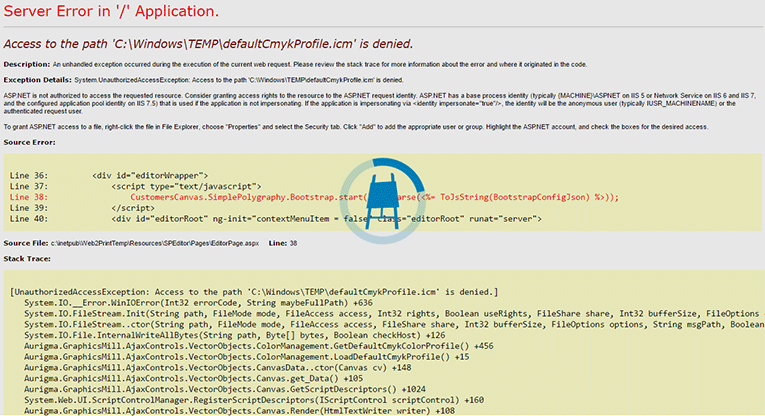Click the 'Exception Details:' label
The width and height of the screenshot is (765, 416).
point(38,80)
